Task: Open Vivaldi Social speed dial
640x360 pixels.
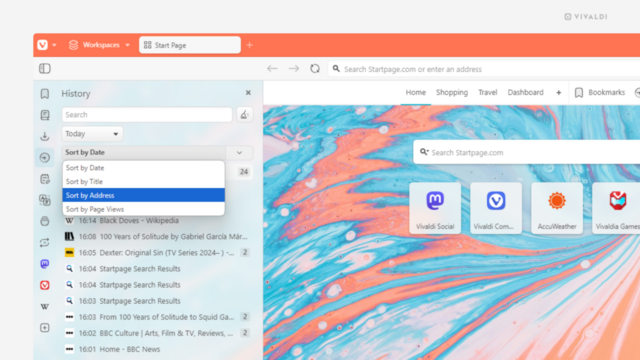Action: (x=435, y=208)
